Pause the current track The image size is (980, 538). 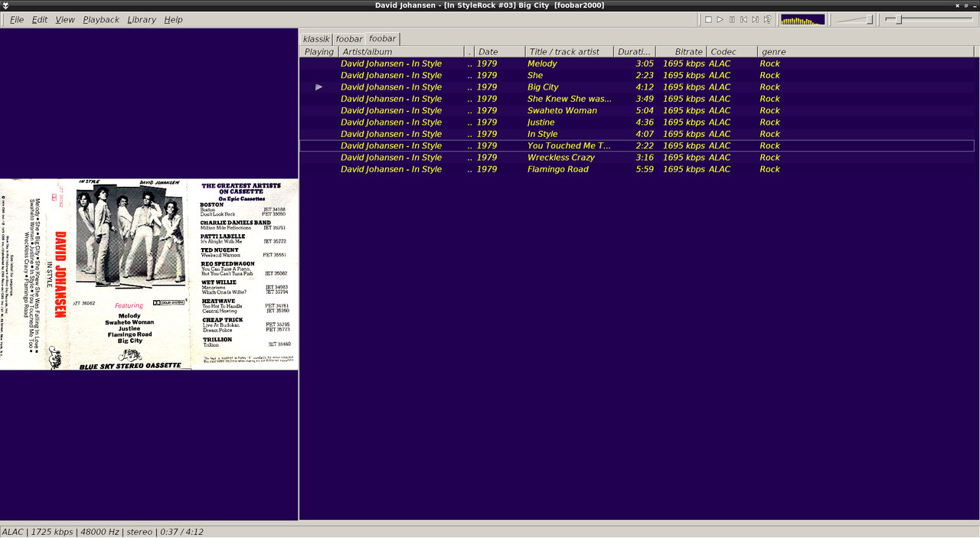point(732,19)
